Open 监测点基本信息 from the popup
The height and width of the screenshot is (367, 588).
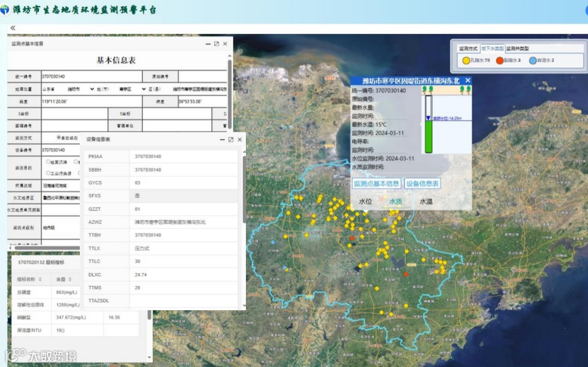click(376, 183)
